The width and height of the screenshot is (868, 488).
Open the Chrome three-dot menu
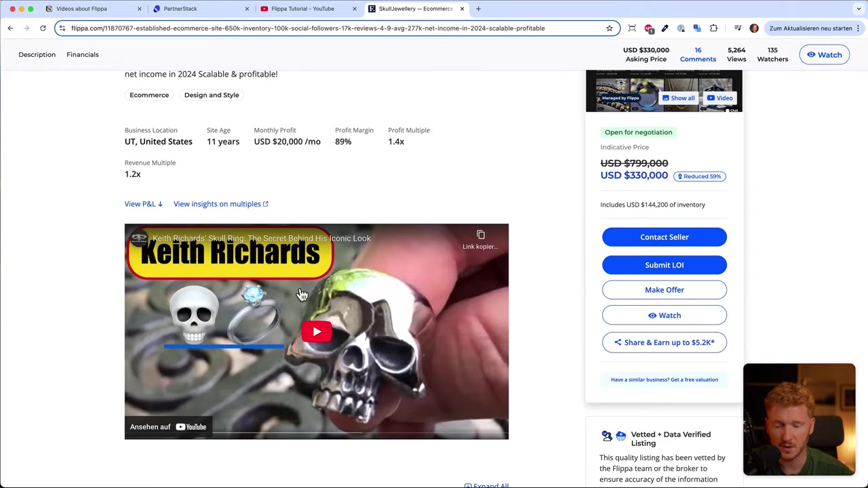click(x=858, y=28)
